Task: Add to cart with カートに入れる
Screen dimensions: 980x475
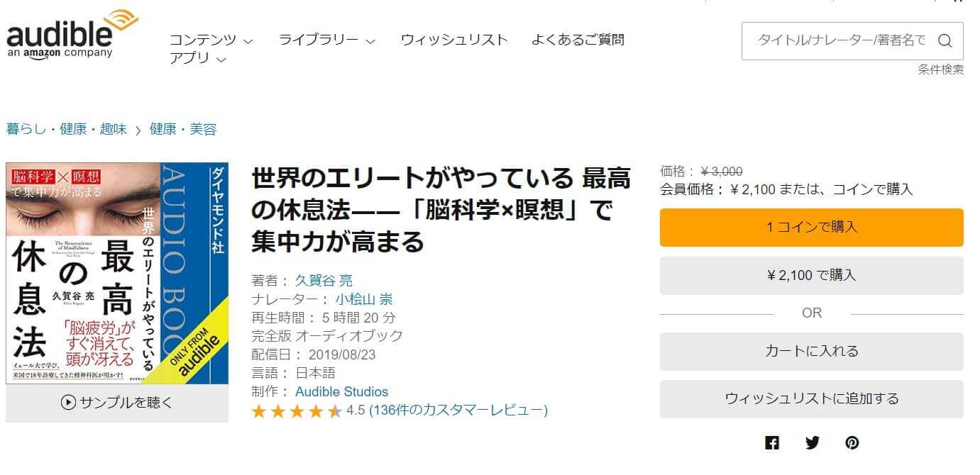Action: [x=811, y=351]
